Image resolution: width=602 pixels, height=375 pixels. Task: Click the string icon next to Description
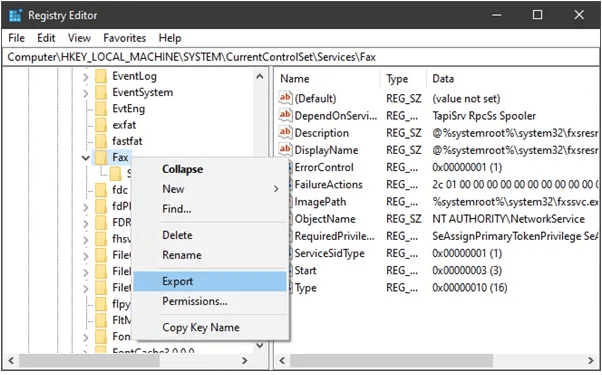pyautogui.click(x=285, y=132)
